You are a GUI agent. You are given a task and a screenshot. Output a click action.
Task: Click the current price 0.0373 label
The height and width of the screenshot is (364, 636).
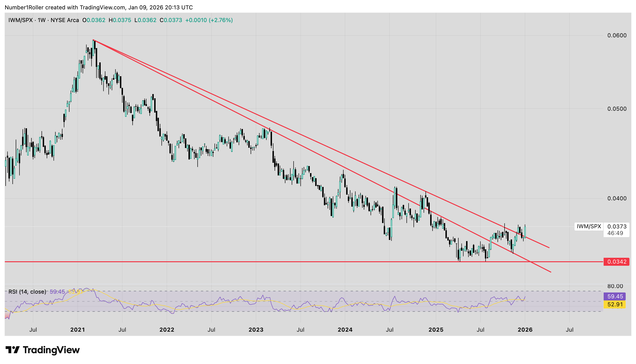coord(617,227)
